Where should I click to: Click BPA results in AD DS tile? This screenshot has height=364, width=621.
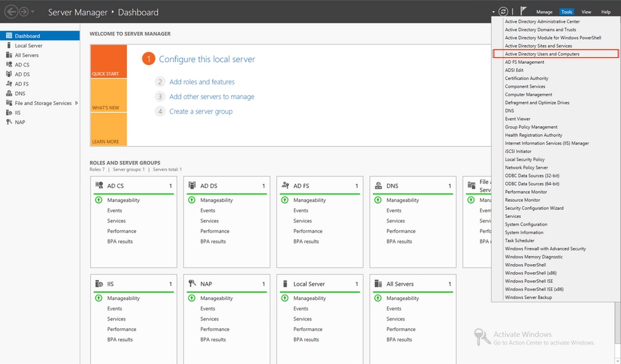pos(213,242)
